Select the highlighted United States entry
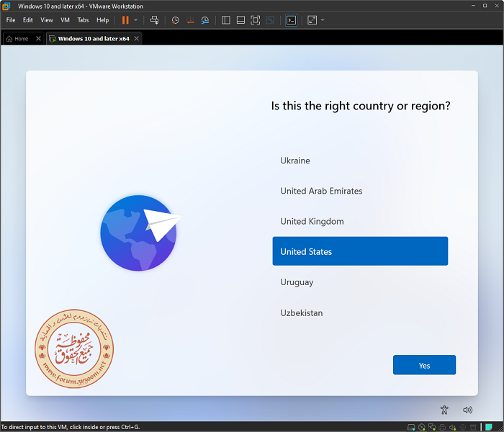504x432 pixels. [360, 251]
